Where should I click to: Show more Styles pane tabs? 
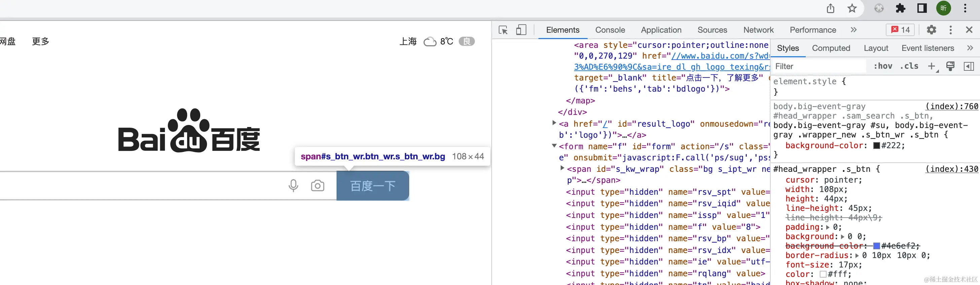(x=970, y=48)
